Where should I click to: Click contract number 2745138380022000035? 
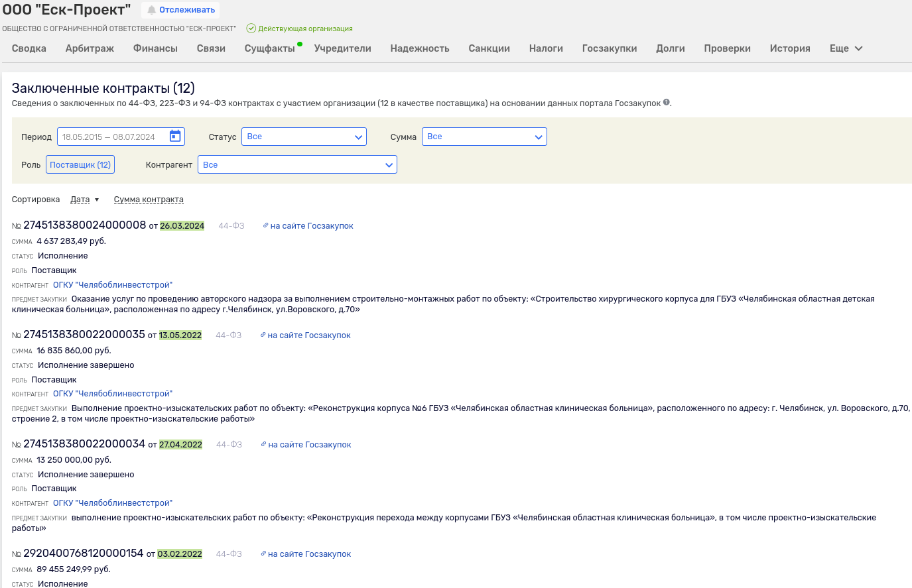tap(84, 335)
